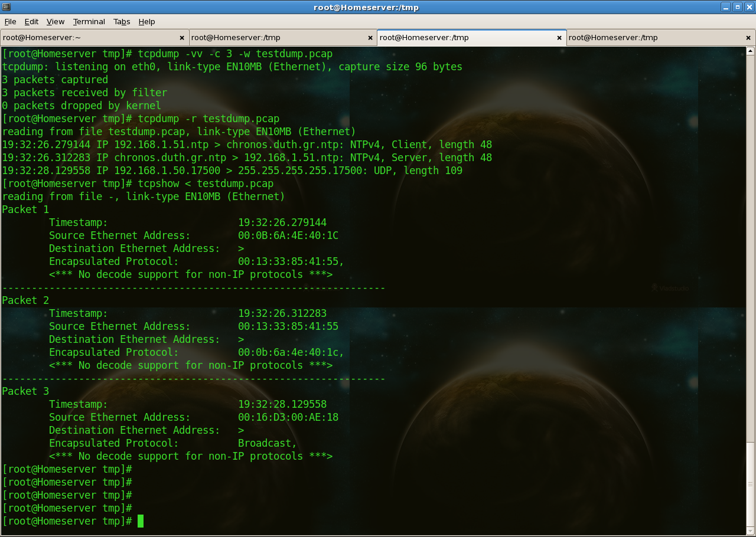Click the 'tcpdump -r testdump.pcap' command
The height and width of the screenshot is (537, 756).
coord(208,119)
